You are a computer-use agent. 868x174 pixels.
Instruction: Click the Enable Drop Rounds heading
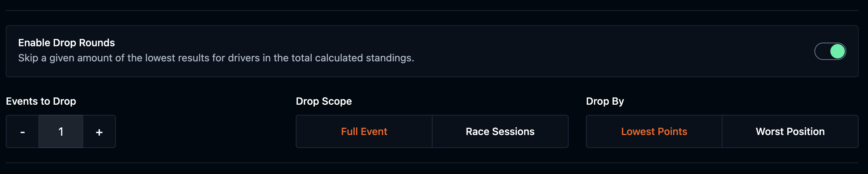point(67,43)
